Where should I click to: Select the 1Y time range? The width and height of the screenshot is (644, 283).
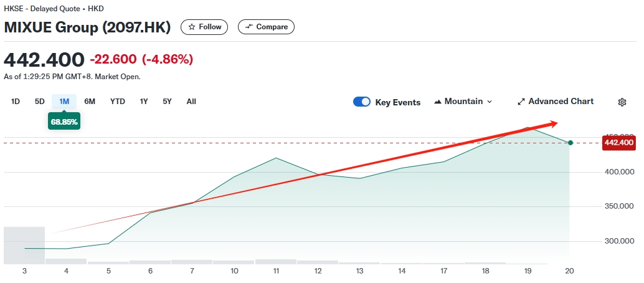click(x=144, y=102)
